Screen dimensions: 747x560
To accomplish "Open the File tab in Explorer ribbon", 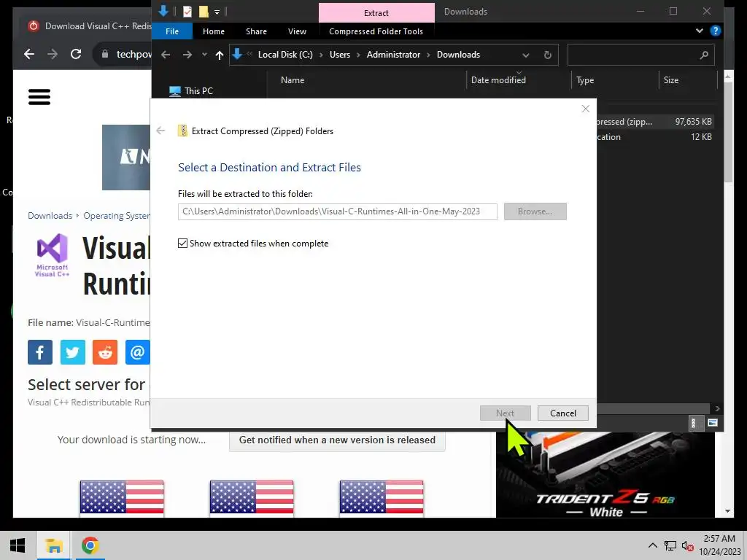I will pos(172,31).
